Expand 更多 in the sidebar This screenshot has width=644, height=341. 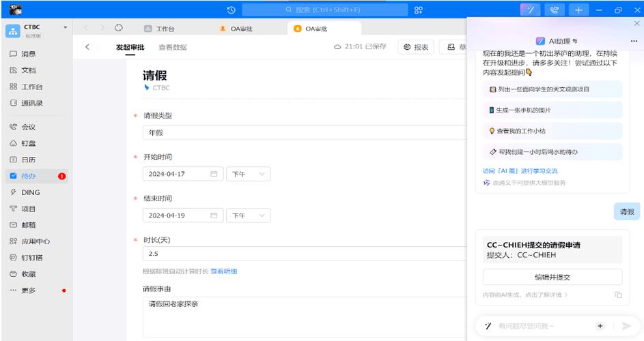pos(37,291)
